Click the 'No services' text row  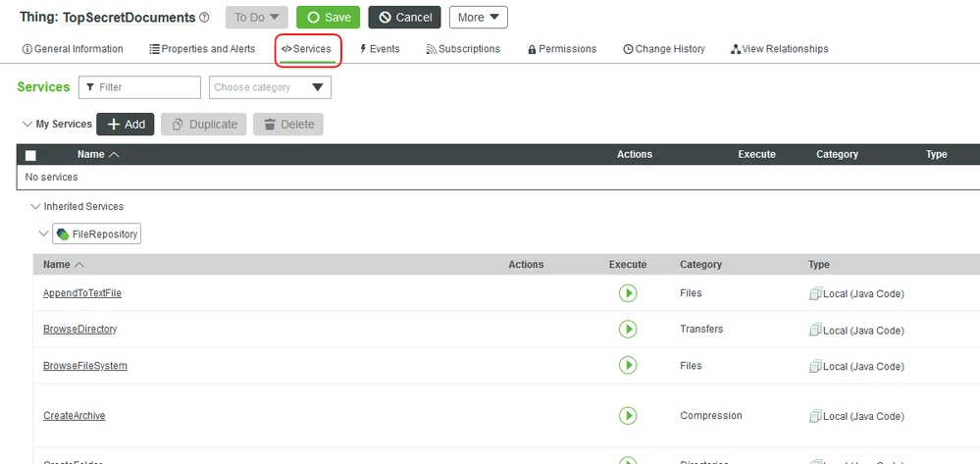pyautogui.click(x=498, y=178)
